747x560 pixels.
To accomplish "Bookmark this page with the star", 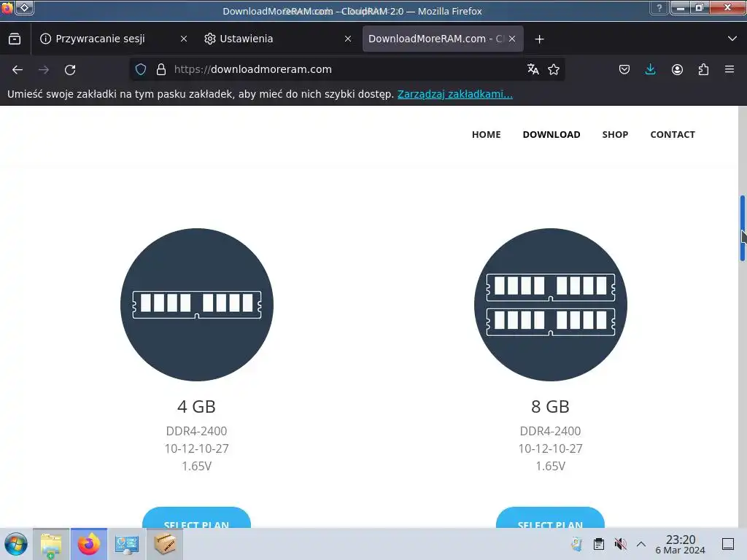I will 554,69.
